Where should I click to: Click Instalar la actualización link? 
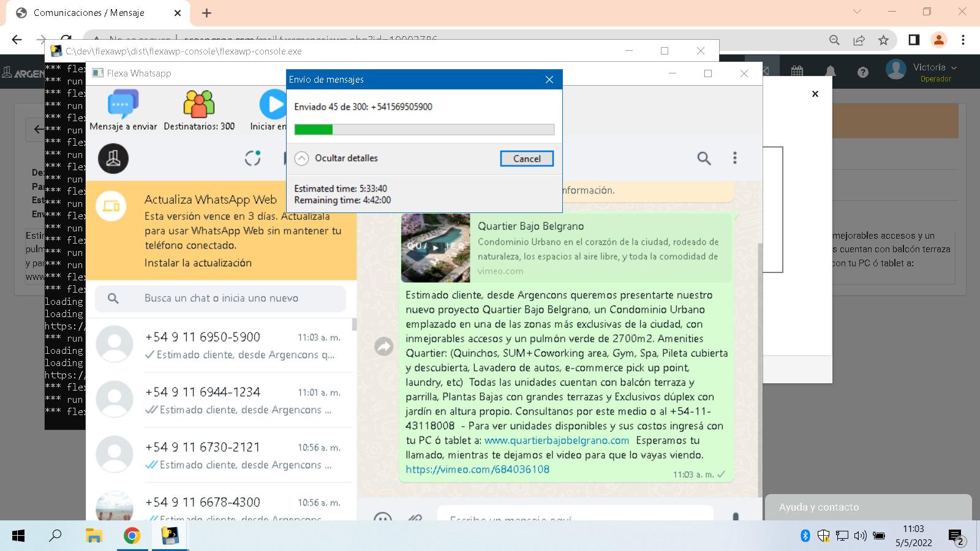198,263
